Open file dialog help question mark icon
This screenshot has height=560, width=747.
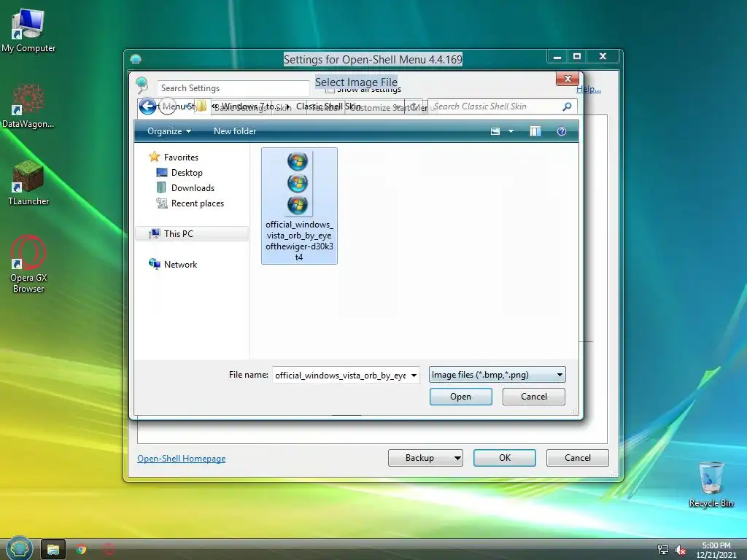click(562, 131)
